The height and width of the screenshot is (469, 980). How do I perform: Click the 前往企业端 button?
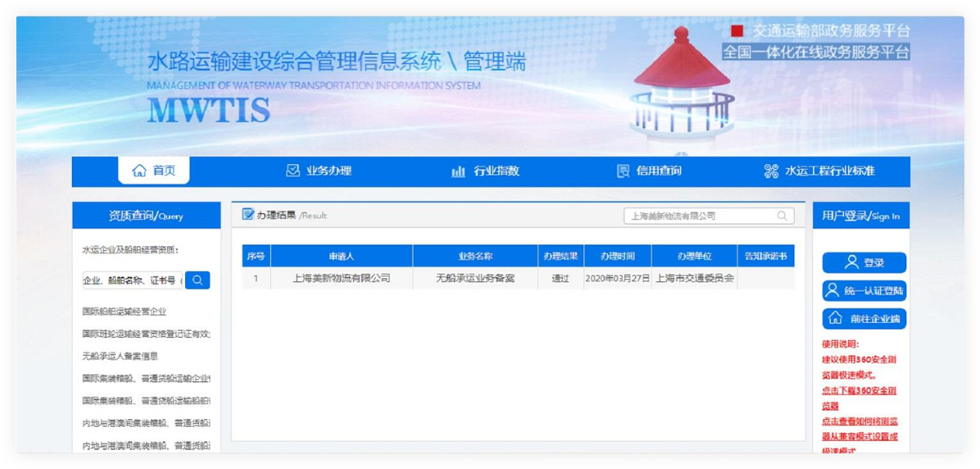(x=864, y=318)
